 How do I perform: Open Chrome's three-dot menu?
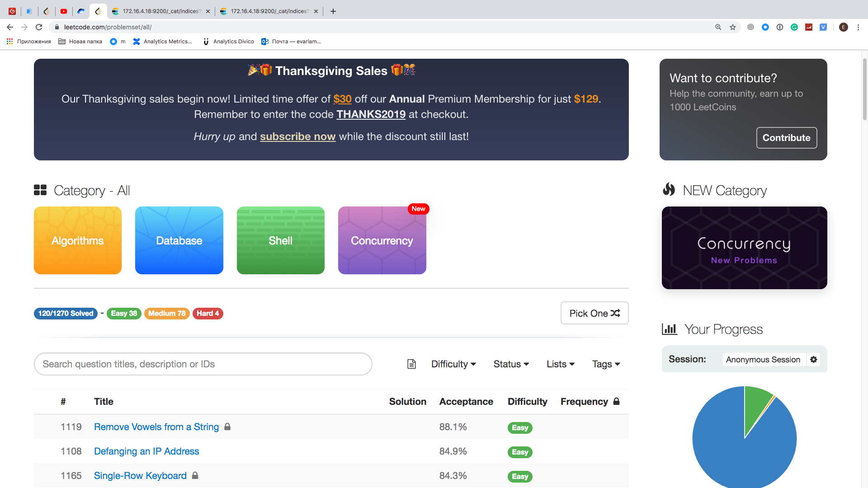[x=858, y=27]
